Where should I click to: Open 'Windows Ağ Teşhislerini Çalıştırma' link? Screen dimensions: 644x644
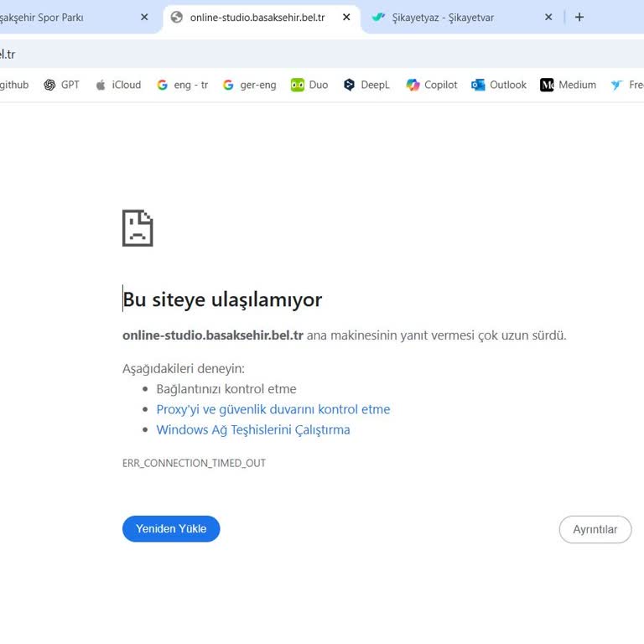tap(253, 429)
